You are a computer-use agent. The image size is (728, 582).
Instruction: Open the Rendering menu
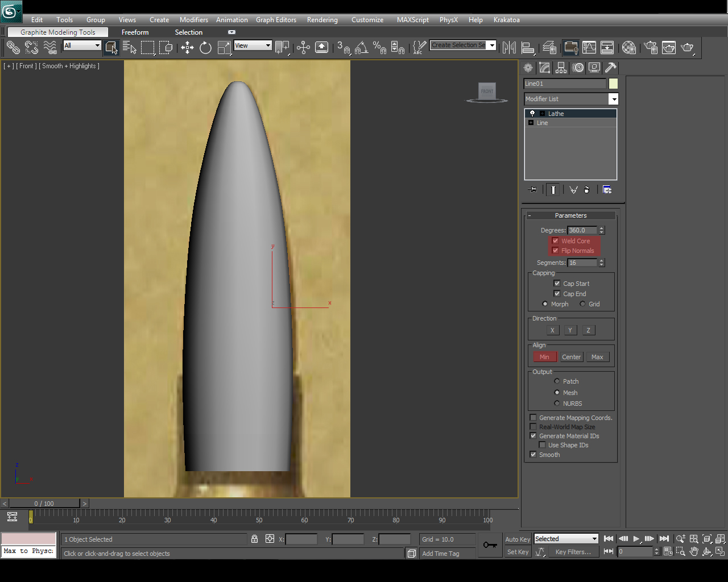coord(322,19)
